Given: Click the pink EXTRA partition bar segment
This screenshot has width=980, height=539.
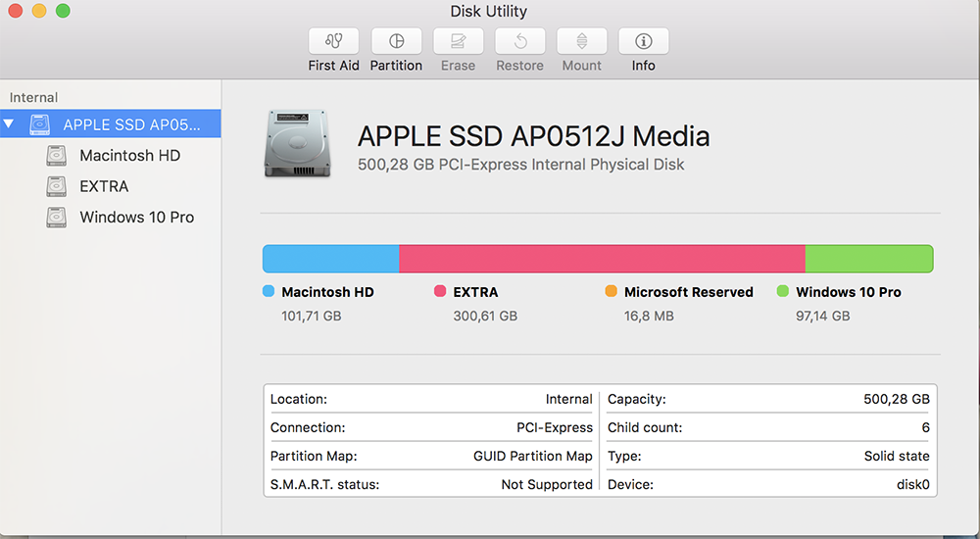Looking at the screenshot, I should (x=602, y=259).
